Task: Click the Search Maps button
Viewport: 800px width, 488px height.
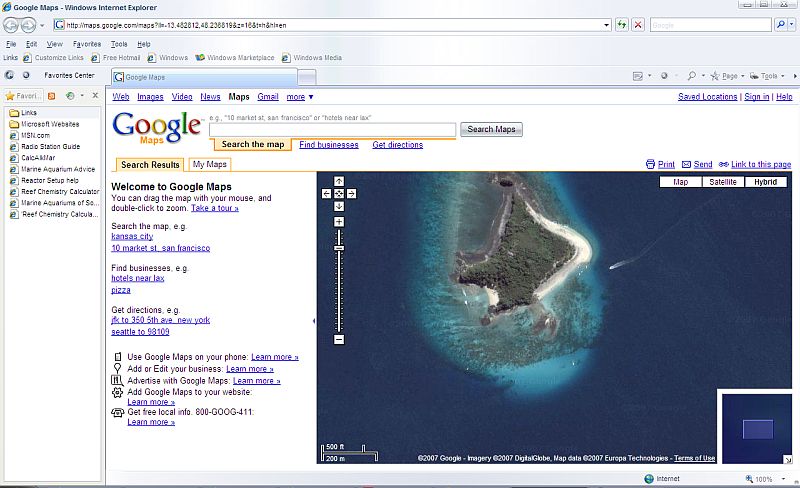Action: coord(491,129)
